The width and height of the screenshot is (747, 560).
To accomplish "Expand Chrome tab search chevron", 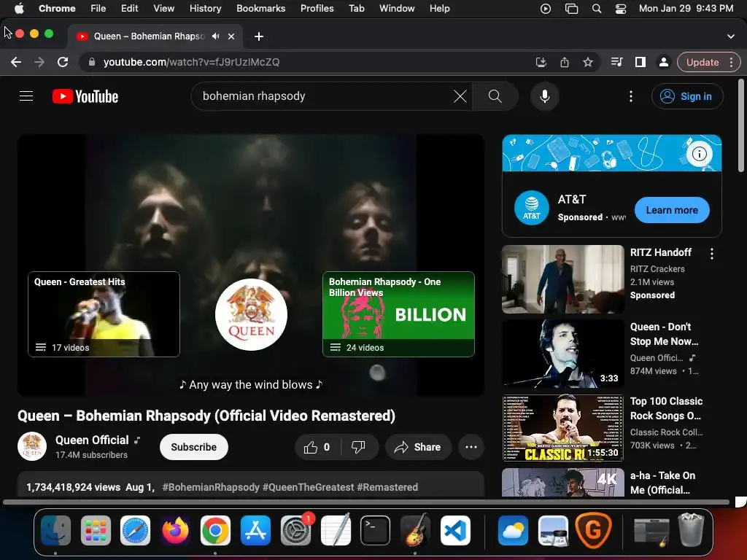I will point(731,36).
